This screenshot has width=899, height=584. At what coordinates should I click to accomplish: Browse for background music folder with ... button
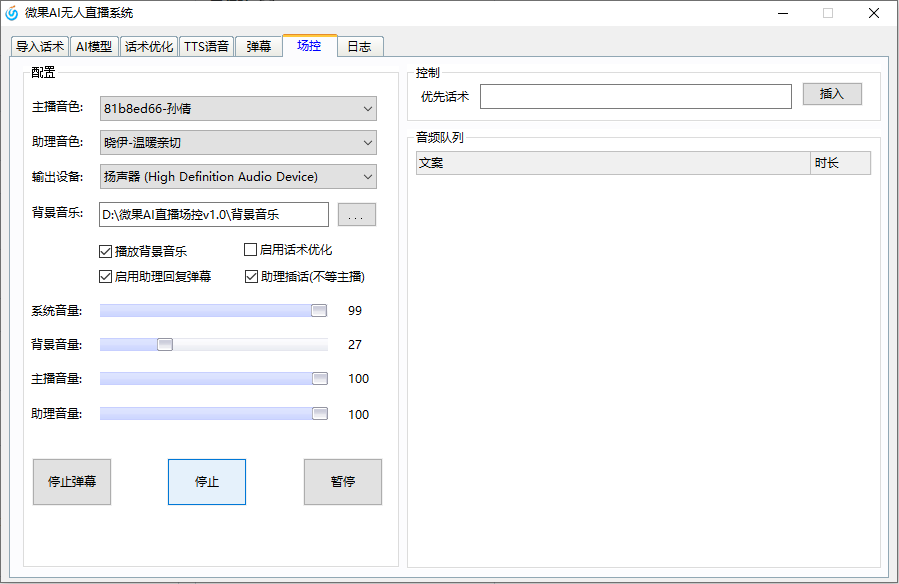357,215
